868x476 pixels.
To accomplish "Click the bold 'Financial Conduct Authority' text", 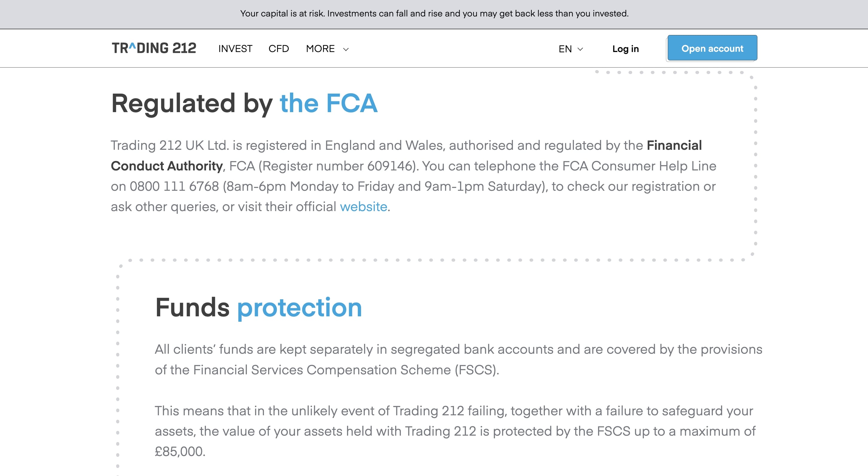I will point(166,166).
